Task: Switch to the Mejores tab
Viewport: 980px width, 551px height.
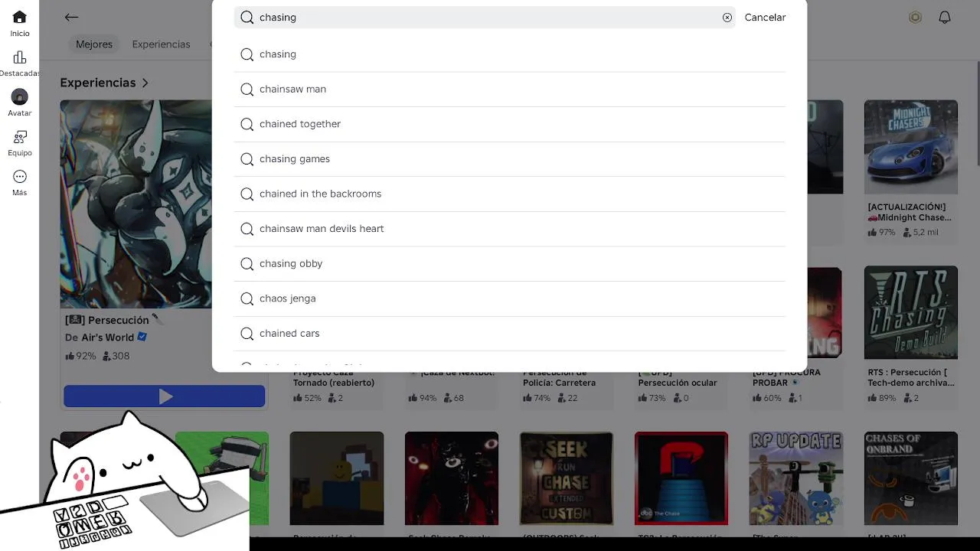Action: pyautogui.click(x=94, y=44)
